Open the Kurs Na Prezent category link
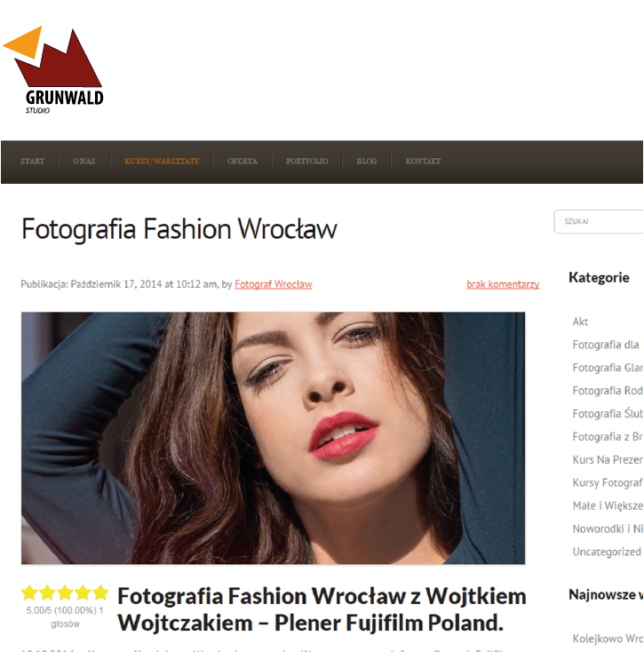The height and width of the screenshot is (652, 644). pos(608,460)
